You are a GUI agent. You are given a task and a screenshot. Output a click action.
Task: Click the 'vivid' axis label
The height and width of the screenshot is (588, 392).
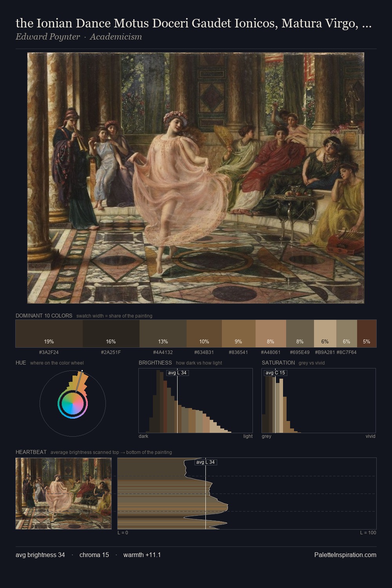click(370, 436)
